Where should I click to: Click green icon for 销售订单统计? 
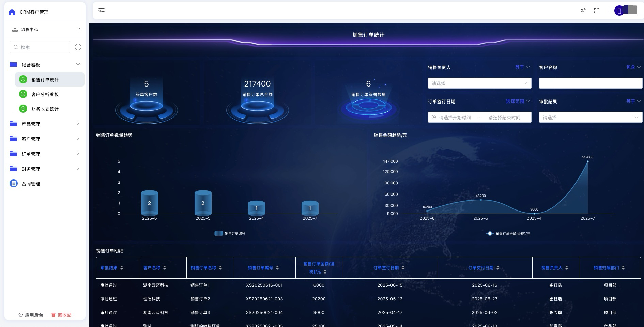click(23, 79)
